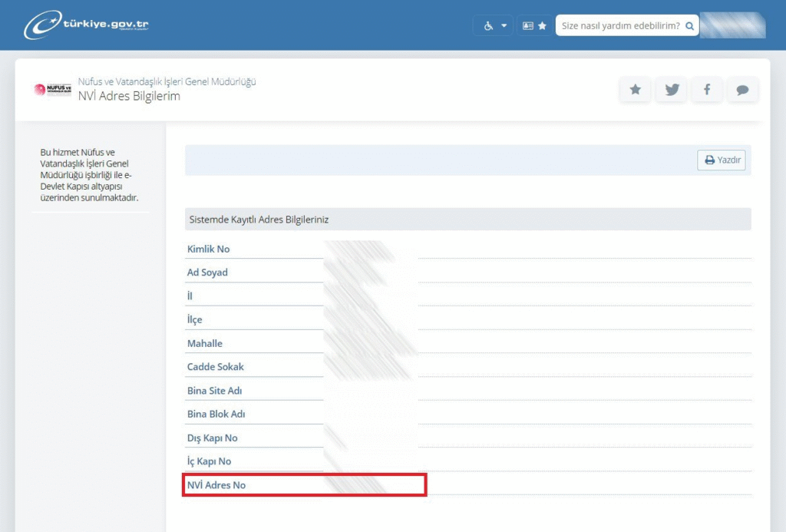Select the NVİ Adres No label

click(216, 485)
